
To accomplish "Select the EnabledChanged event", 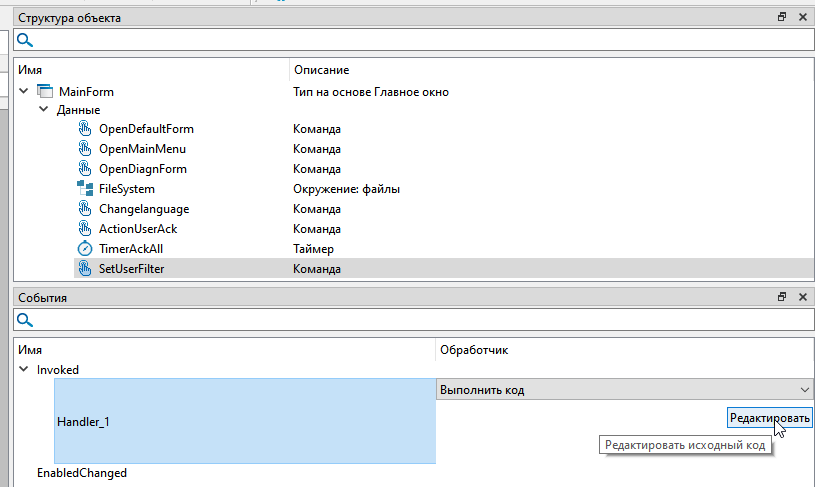I will (82, 473).
